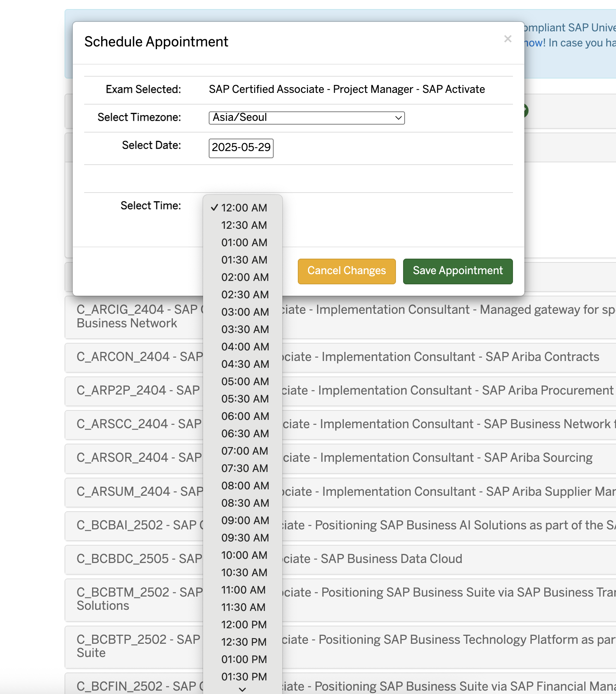Pick 06:30 AM time slot
Image resolution: width=616 pixels, height=694 pixels.
243,433
